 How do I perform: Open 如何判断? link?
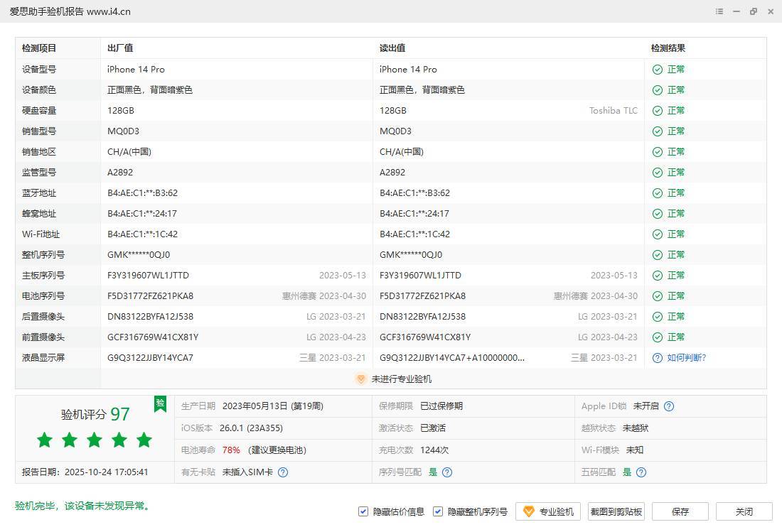coord(686,358)
